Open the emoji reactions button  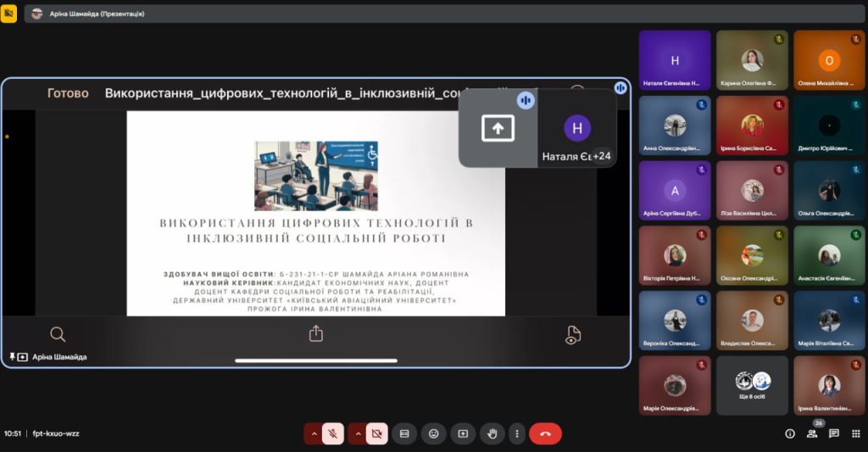[x=434, y=433]
